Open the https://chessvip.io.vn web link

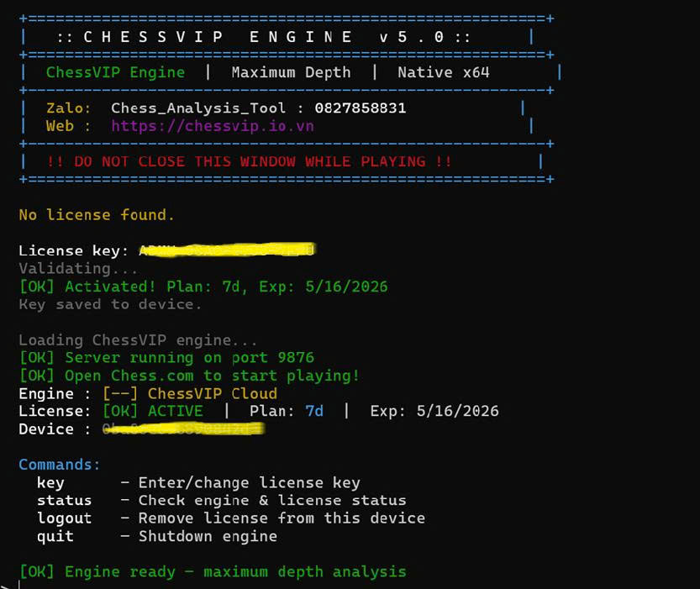click(x=213, y=126)
